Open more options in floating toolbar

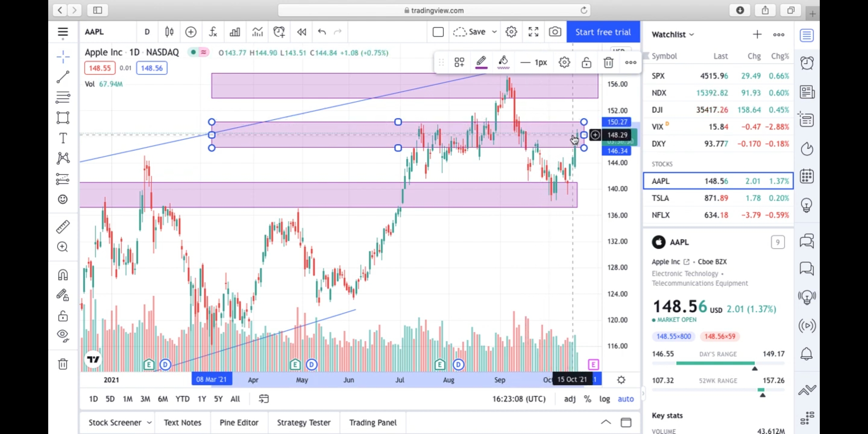point(631,62)
